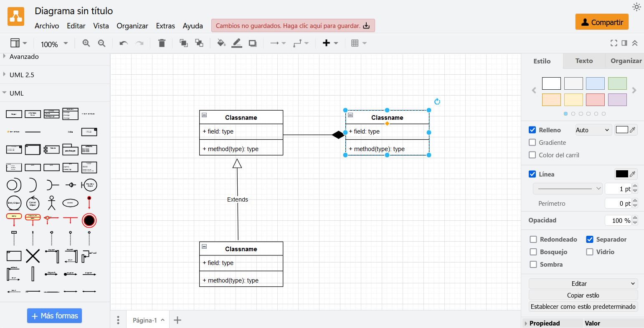Delete selection with the trash icon
The width and height of the screenshot is (644, 328).
pyautogui.click(x=162, y=43)
